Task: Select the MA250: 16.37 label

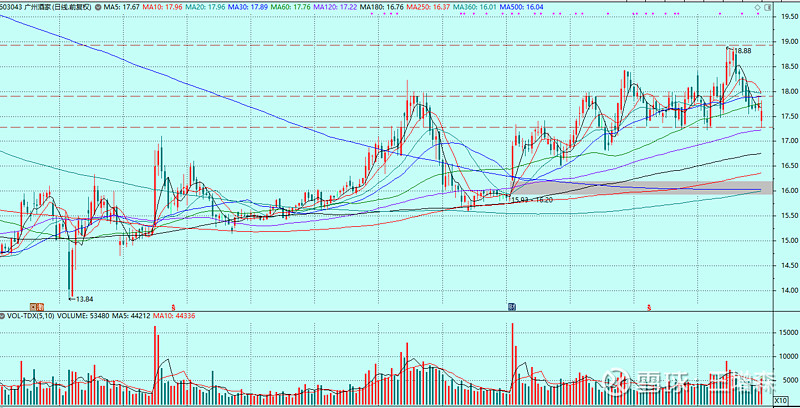Action: (x=428, y=7)
